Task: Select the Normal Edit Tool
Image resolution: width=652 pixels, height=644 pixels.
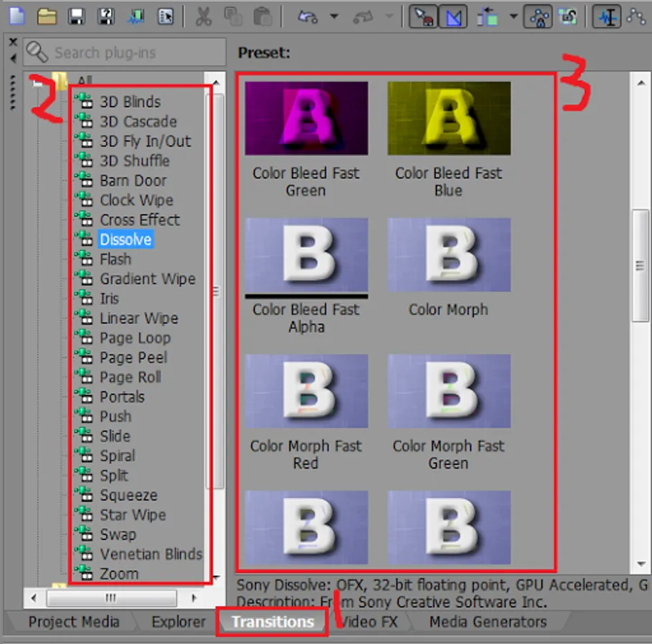Action: tap(607, 16)
